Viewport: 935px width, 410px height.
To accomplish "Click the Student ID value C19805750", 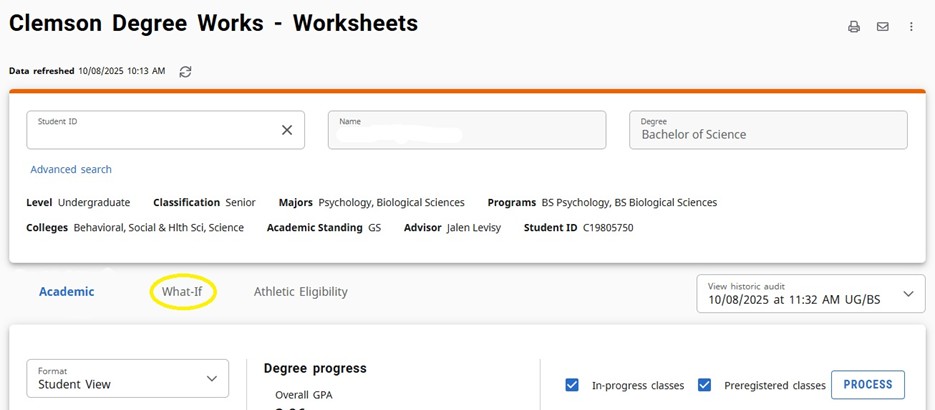I will coord(607,228).
